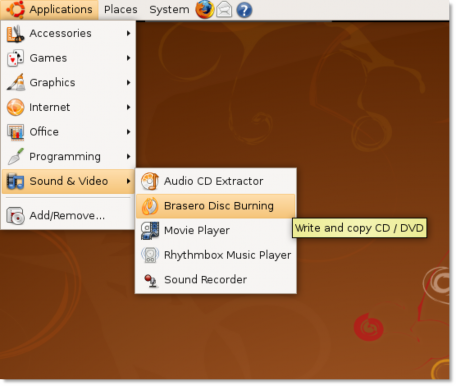Expand the Accessories submenu arrow
This screenshot has width=456, height=386.
tap(128, 33)
